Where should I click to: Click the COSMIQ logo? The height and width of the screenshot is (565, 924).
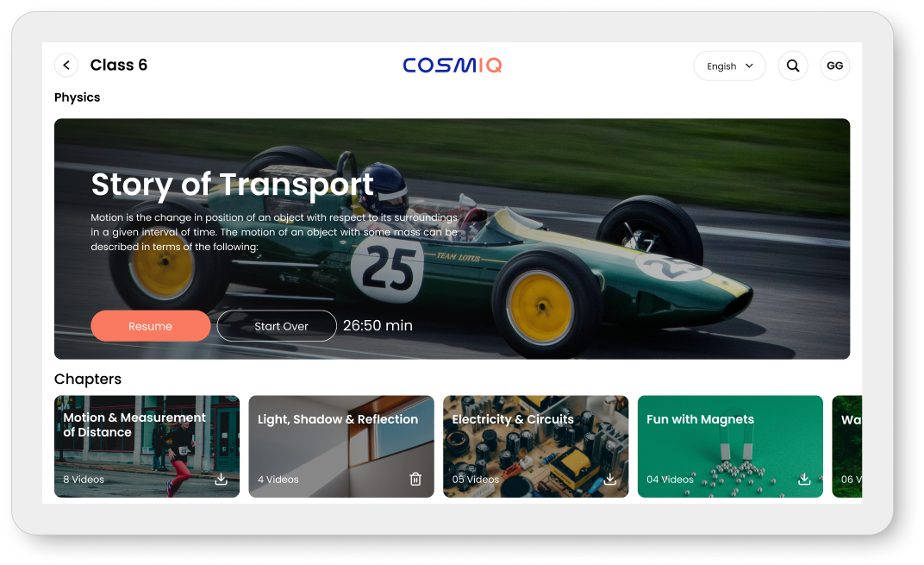(453, 66)
